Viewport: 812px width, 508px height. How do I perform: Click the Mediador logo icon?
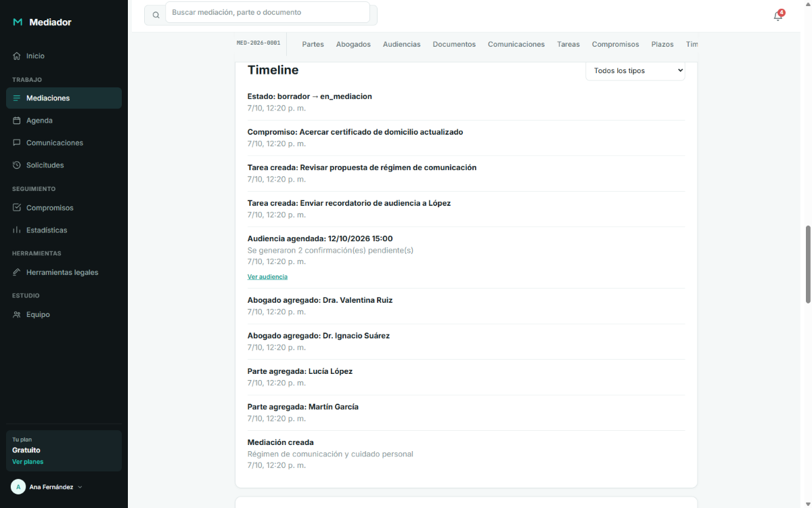[x=18, y=22]
